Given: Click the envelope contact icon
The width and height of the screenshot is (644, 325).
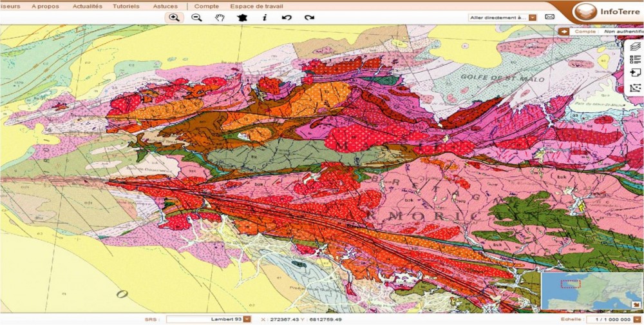Looking at the screenshot, I should pos(550,17).
